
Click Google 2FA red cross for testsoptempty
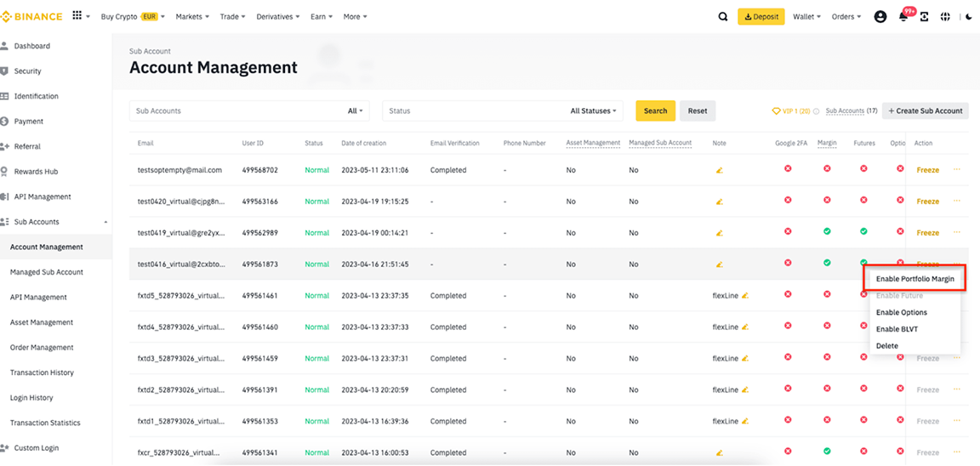(788, 168)
